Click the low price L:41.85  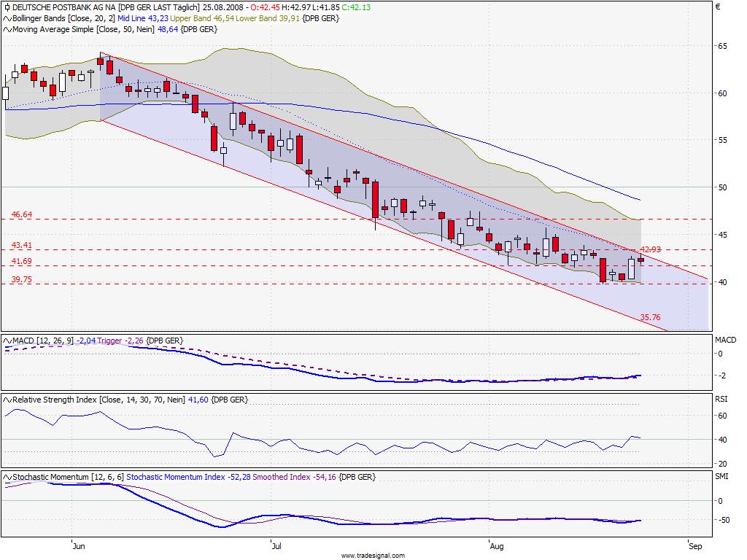326,7
